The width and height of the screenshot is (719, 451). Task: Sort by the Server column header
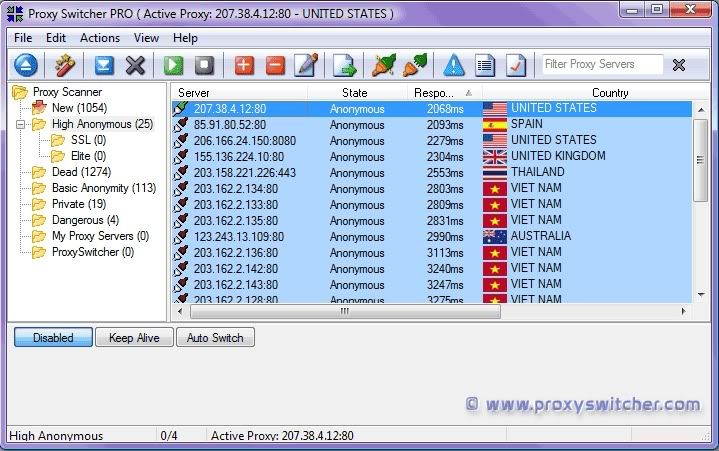(x=239, y=93)
